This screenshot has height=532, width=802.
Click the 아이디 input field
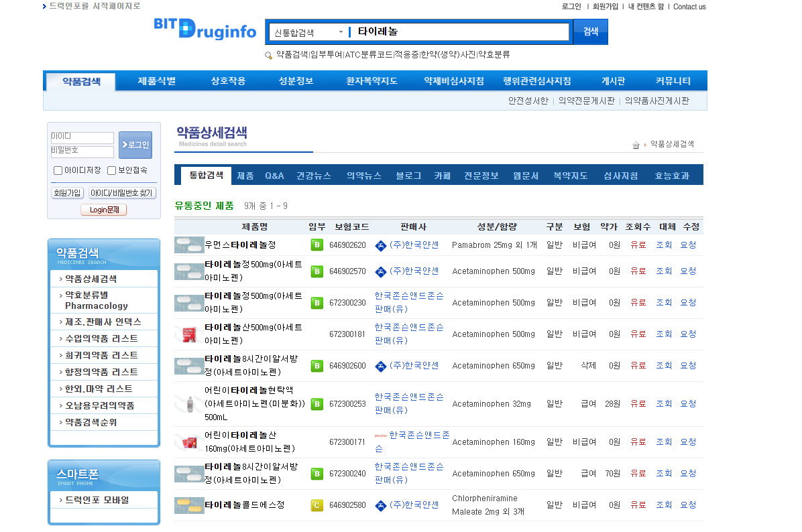click(x=82, y=137)
